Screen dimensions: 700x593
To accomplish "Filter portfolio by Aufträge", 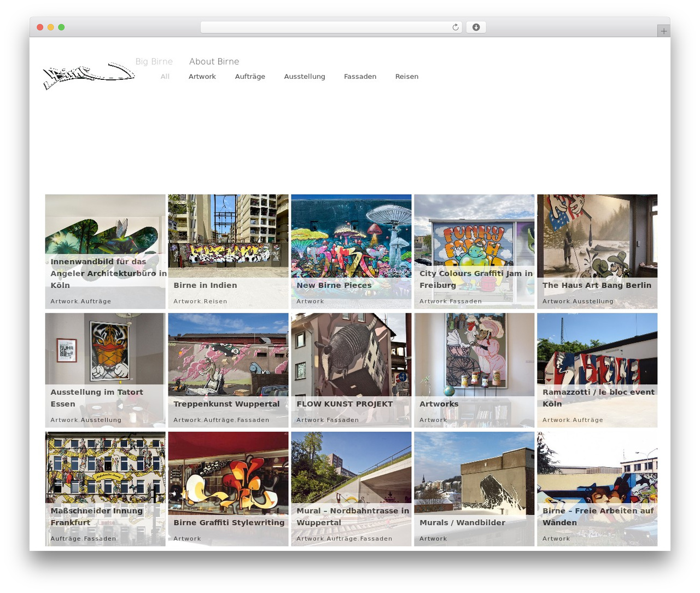I will tap(250, 77).
